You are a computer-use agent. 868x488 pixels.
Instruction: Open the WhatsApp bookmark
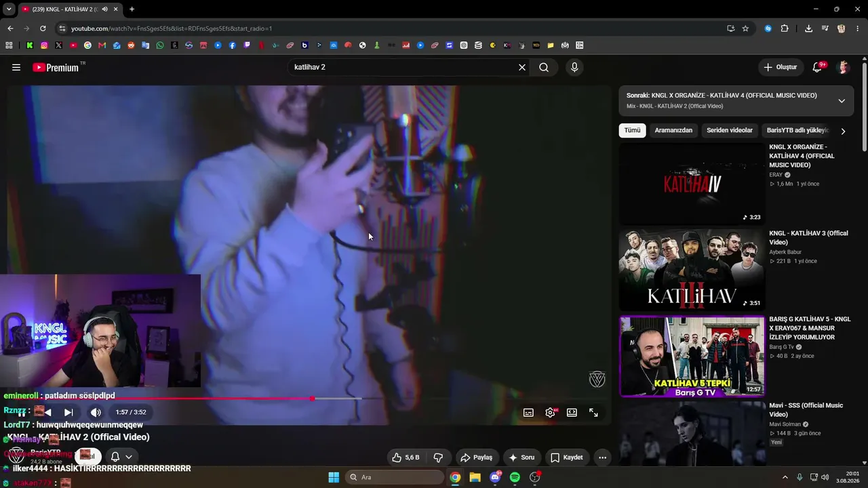tap(160, 45)
